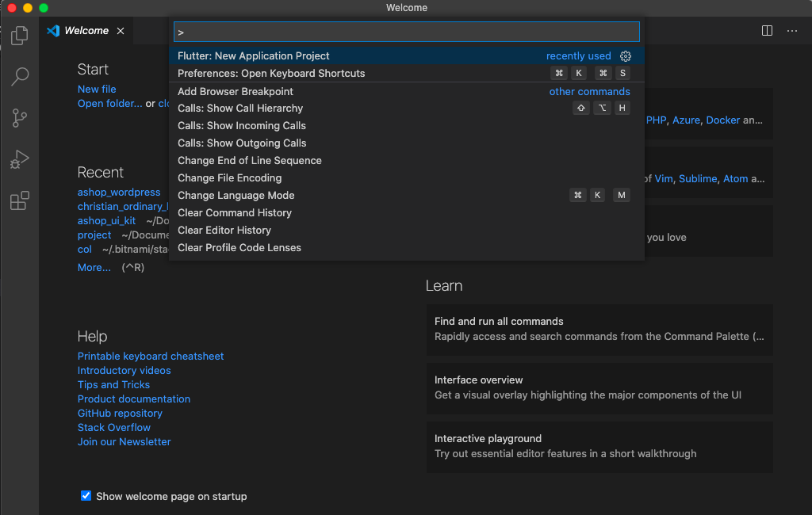
Task: Open recent folder ashop_ui_kit
Action: [107, 221]
